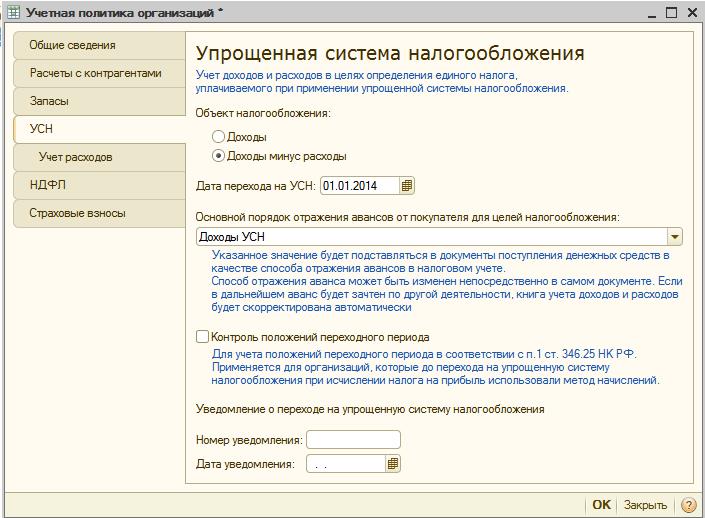
Task: Click the window title bar table icon
Action: click(12, 11)
